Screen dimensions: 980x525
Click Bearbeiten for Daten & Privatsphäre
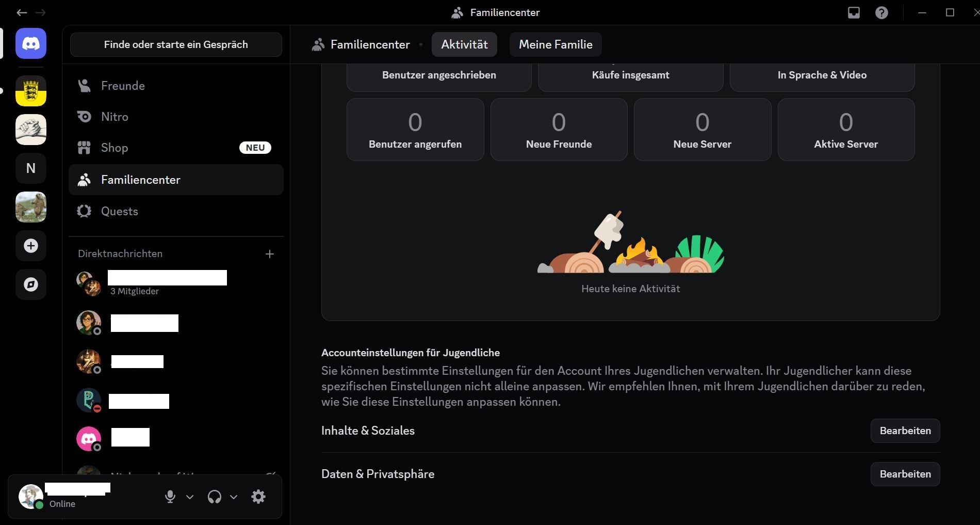905,474
